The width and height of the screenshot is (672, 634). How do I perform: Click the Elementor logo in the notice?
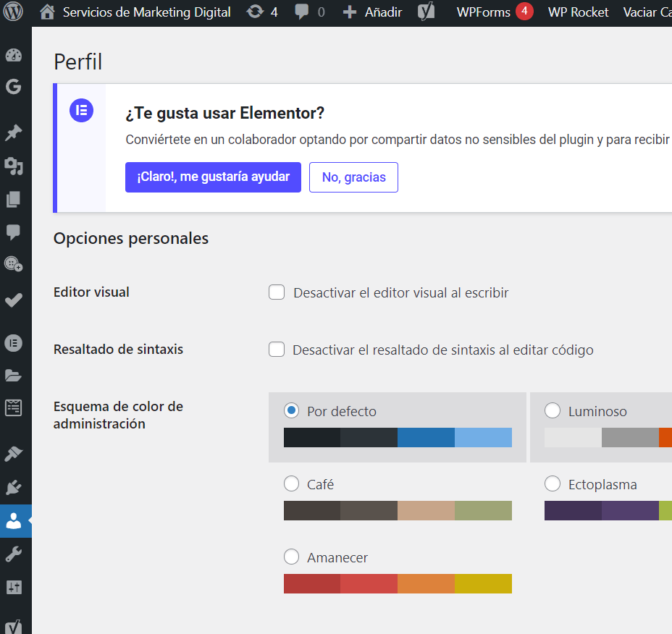81,111
